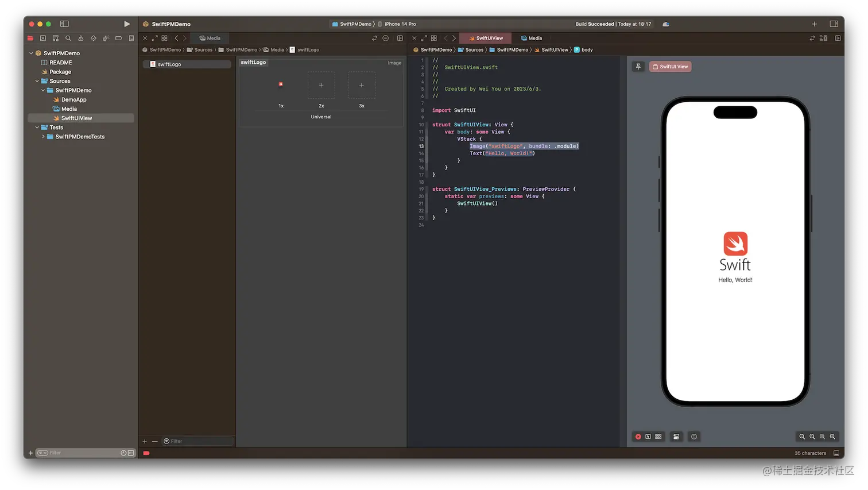The height and width of the screenshot is (490, 868).
Task: Close the left editor pane
Action: (145, 38)
